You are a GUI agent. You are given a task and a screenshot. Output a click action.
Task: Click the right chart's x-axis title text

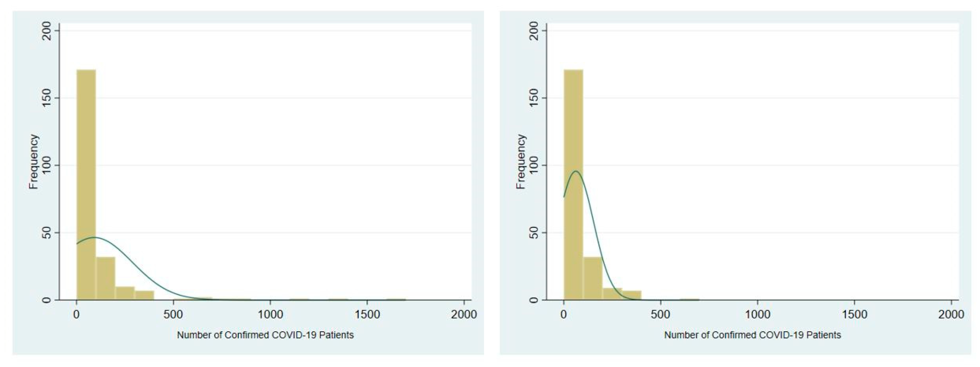752,335
